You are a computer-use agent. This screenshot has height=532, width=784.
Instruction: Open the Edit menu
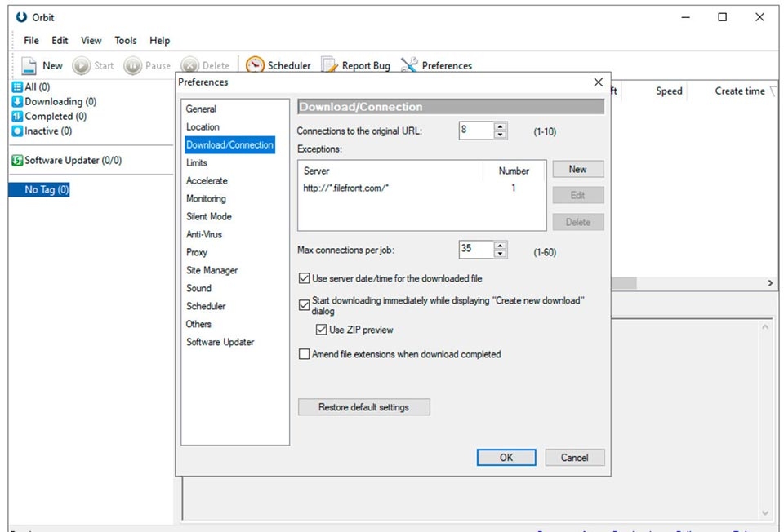(x=60, y=41)
